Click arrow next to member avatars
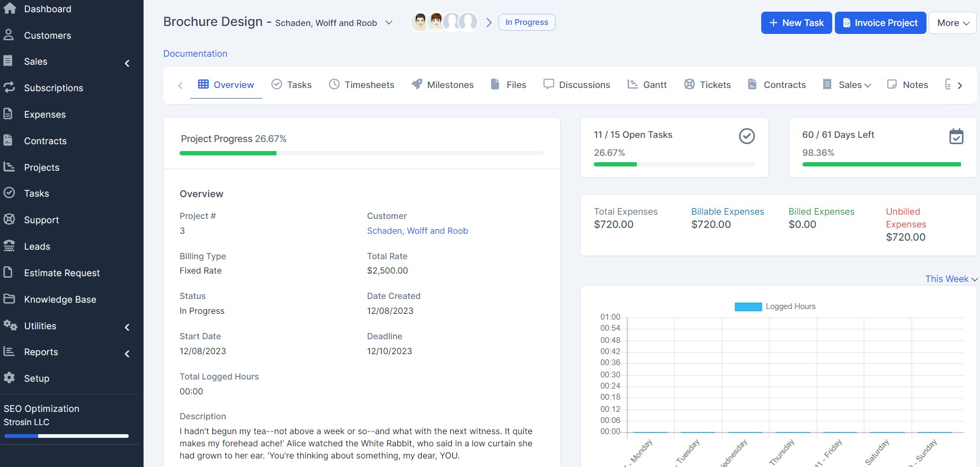 tap(489, 22)
